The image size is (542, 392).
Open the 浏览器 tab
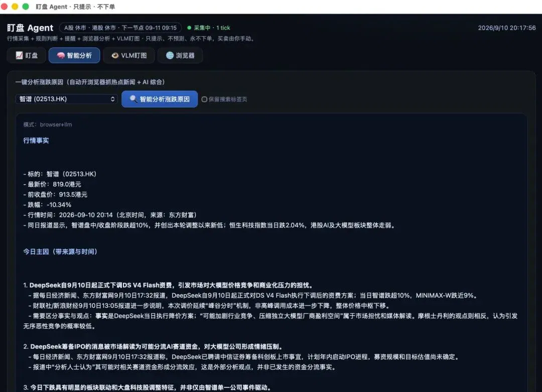180,55
